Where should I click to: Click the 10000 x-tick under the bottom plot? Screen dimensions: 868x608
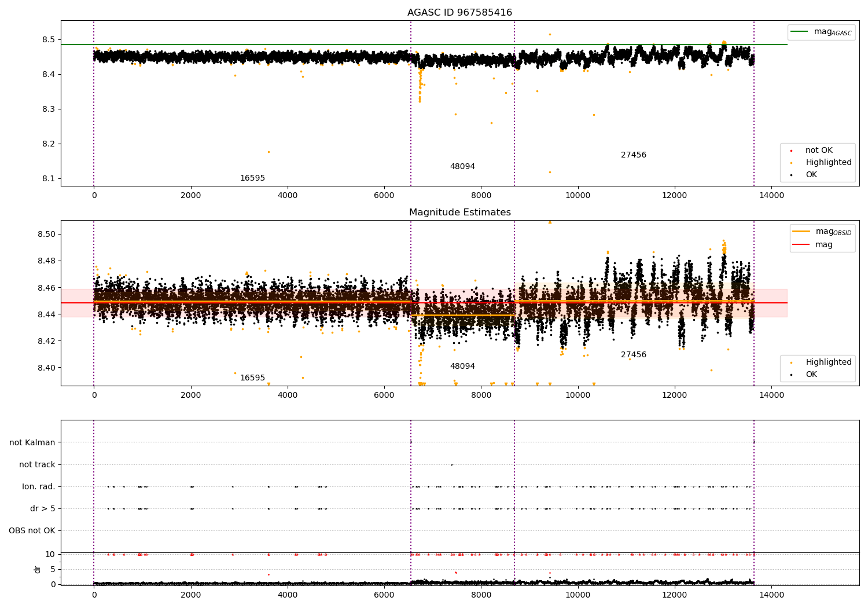[578, 595]
